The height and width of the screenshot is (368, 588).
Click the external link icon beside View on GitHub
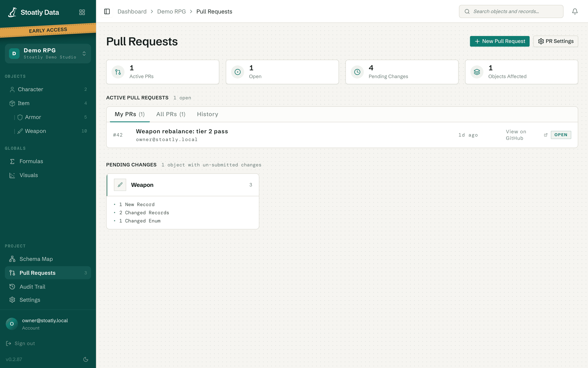(546, 135)
